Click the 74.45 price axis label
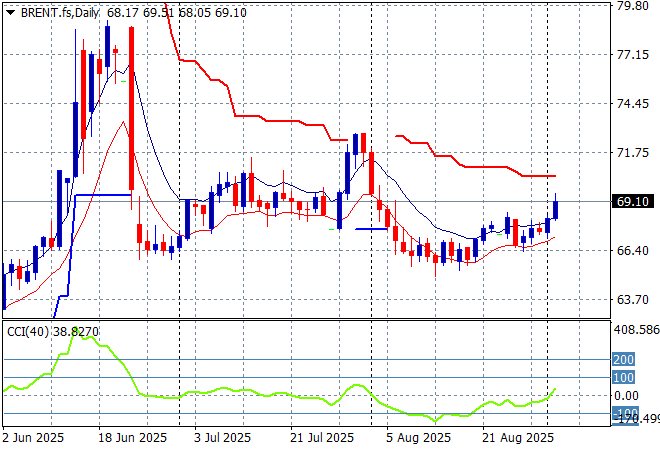Image resolution: width=660 pixels, height=450 pixels. click(632, 104)
